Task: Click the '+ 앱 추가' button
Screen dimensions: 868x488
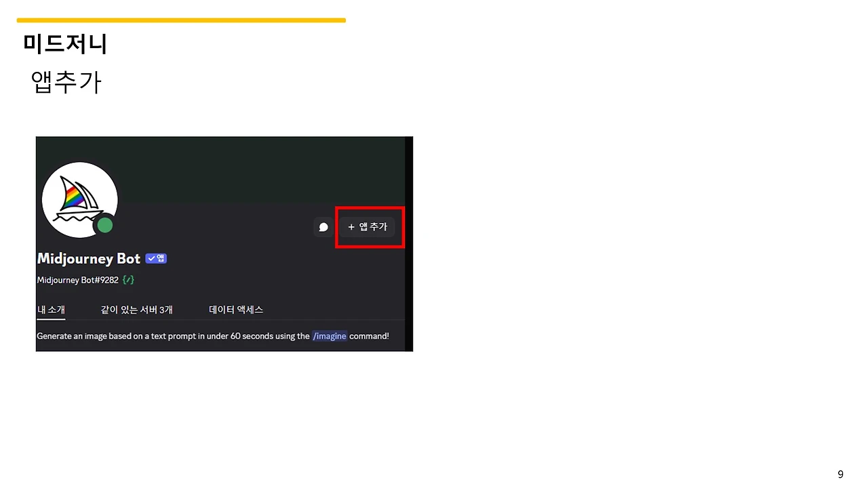Action: point(368,227)
